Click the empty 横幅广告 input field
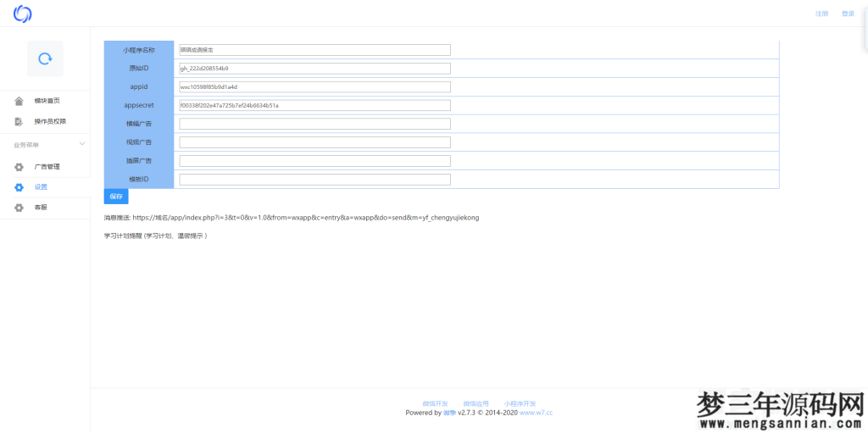This screenshot has width=868, height=433. [314, 124]
